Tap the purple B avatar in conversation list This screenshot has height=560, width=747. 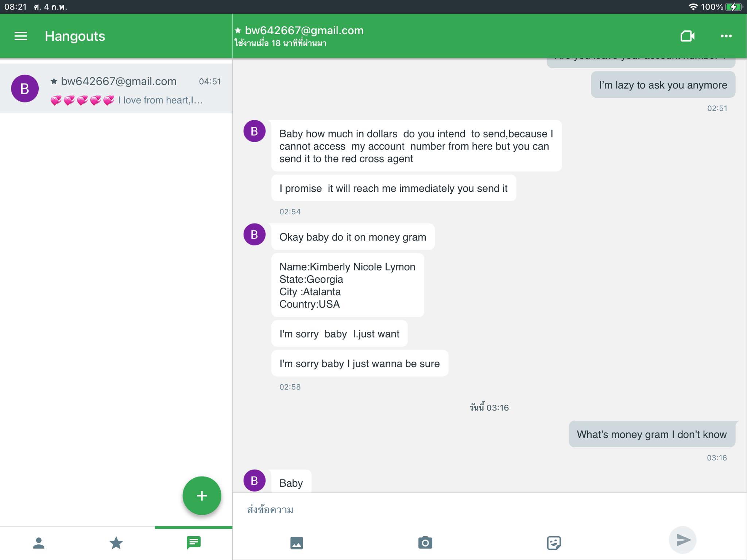pyautogui.click(x=25, y=89)
